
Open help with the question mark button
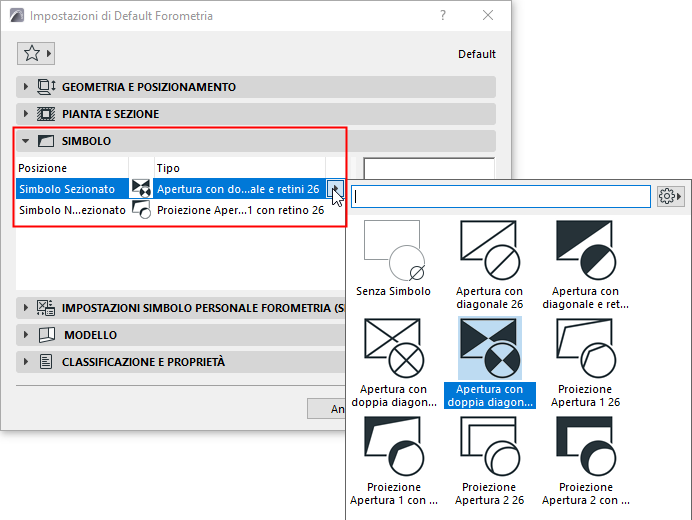point(443,15)
